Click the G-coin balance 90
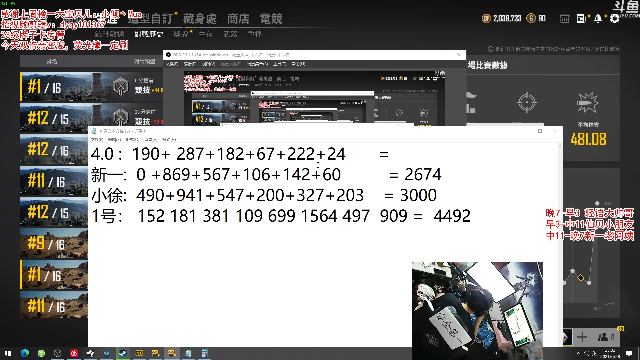 pyautogui.click(x=542, y=18)
